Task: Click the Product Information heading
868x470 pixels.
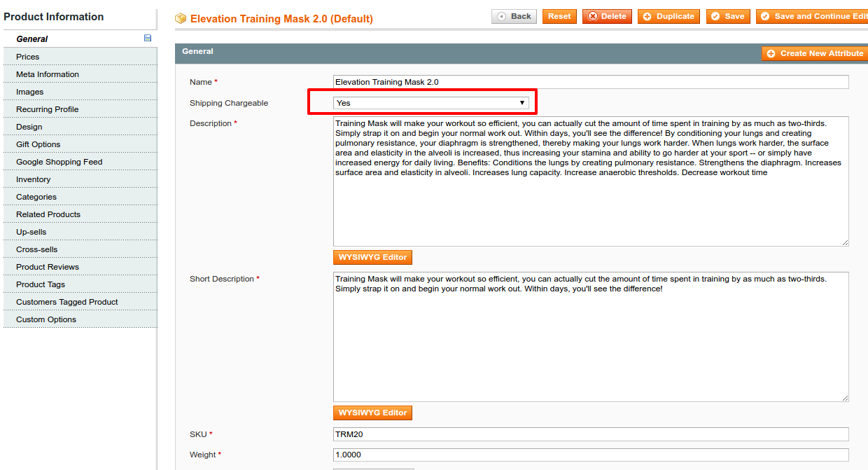Action: pos(54,17)
